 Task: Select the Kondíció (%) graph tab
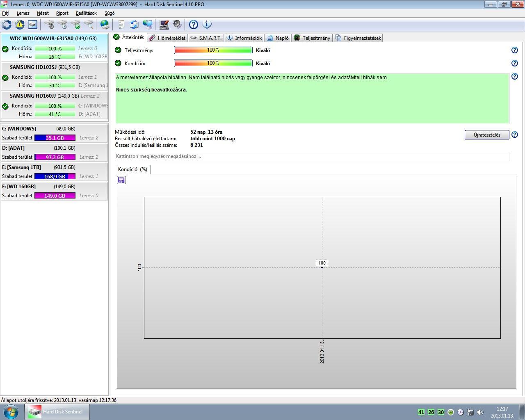(132, 169)
